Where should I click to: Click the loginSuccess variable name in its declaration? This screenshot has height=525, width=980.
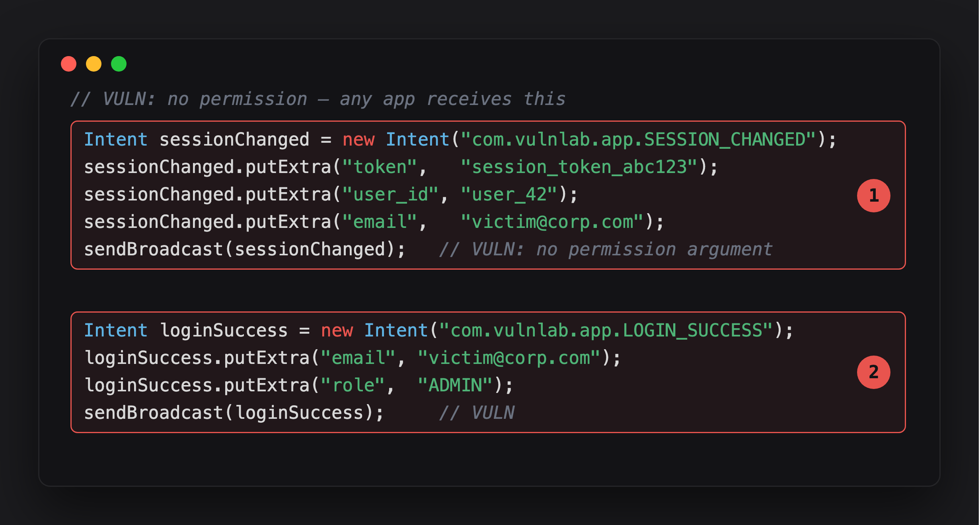point(223,331)
